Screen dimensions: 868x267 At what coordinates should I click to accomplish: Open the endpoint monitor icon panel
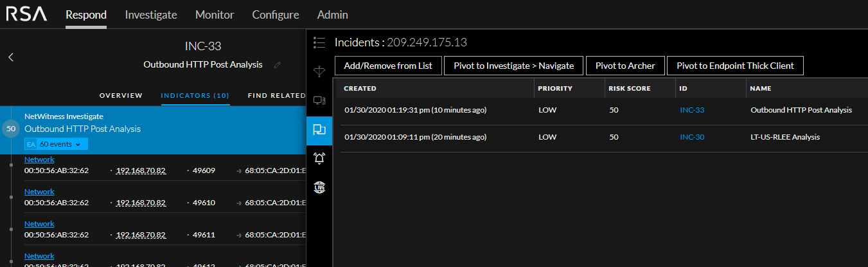point(319,100)
